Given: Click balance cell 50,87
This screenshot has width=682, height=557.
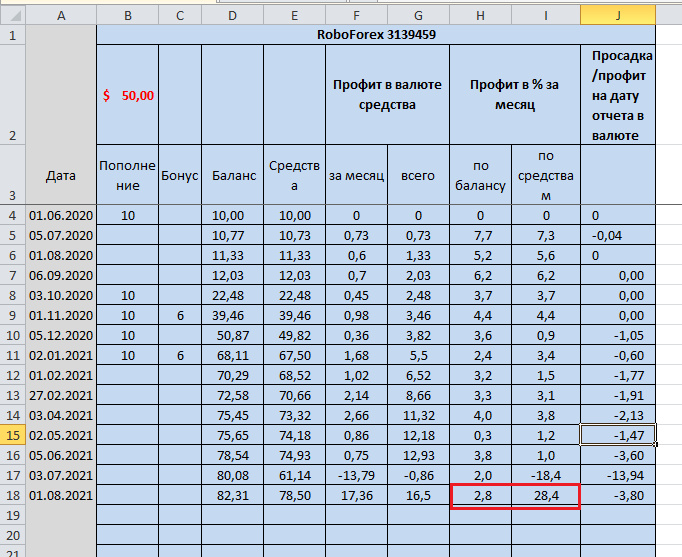Looking at the screenshot, I should [232, 335].
